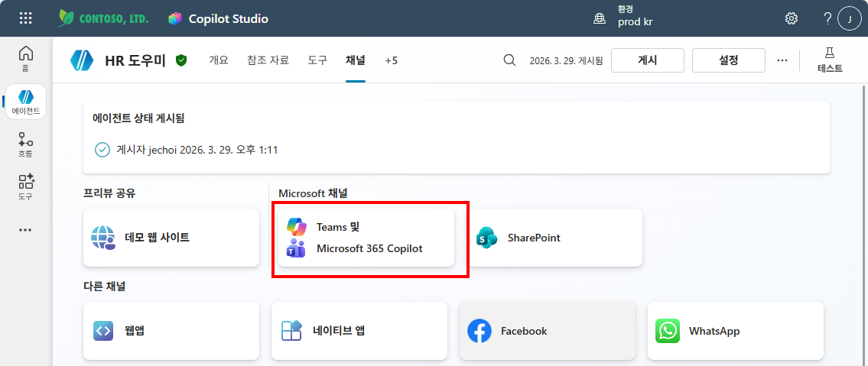Click the green shield badge by HR 도우미
Screen dimensions: 868x366
pos(181,60)
